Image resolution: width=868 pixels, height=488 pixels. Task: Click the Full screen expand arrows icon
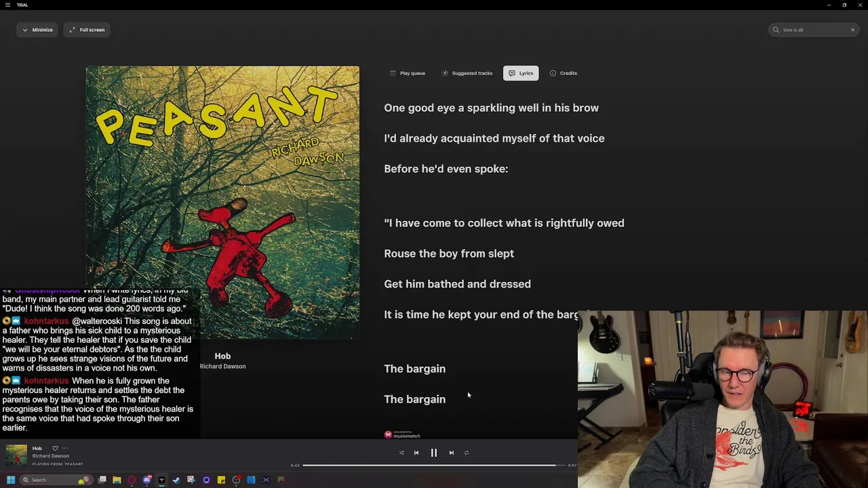click(72, 30)
